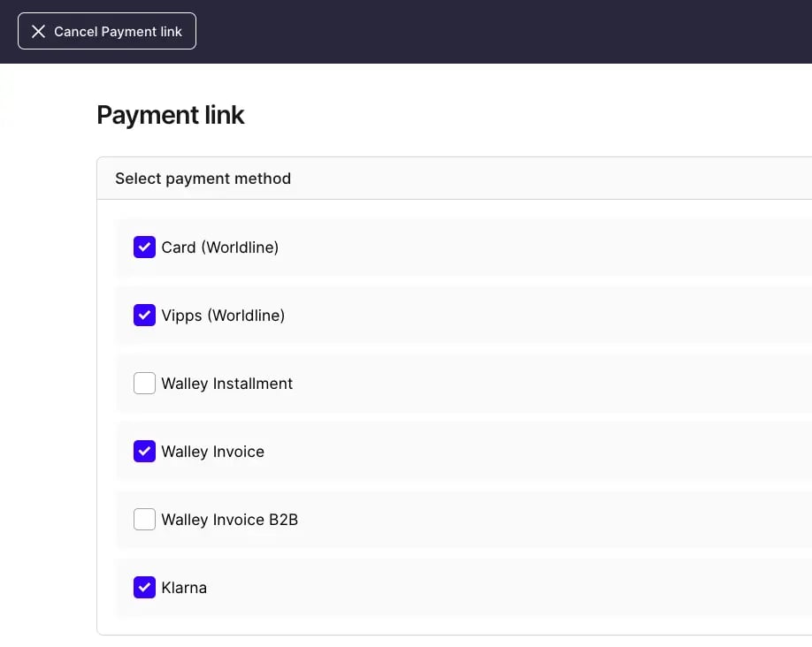The width and height of the screenshot is (812, 647).
Task: Click the Cancel Payment link button
Action: pos(107,31)
